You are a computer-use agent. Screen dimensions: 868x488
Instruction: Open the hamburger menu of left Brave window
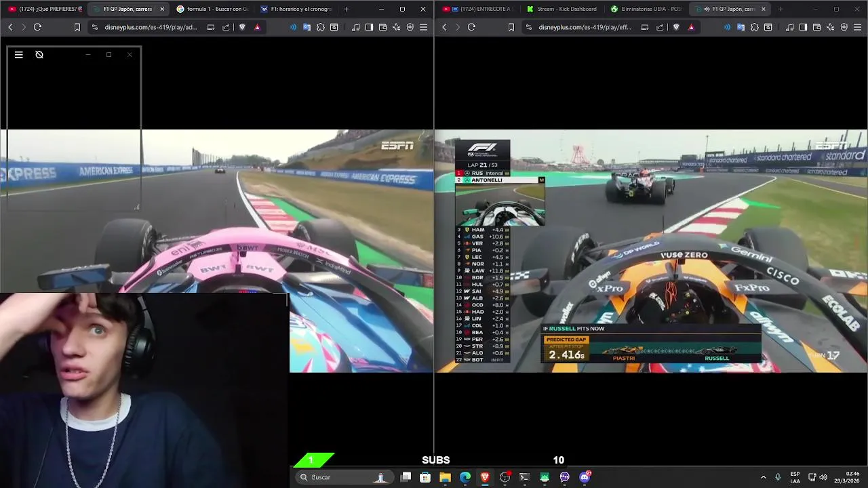pos(424,27)
